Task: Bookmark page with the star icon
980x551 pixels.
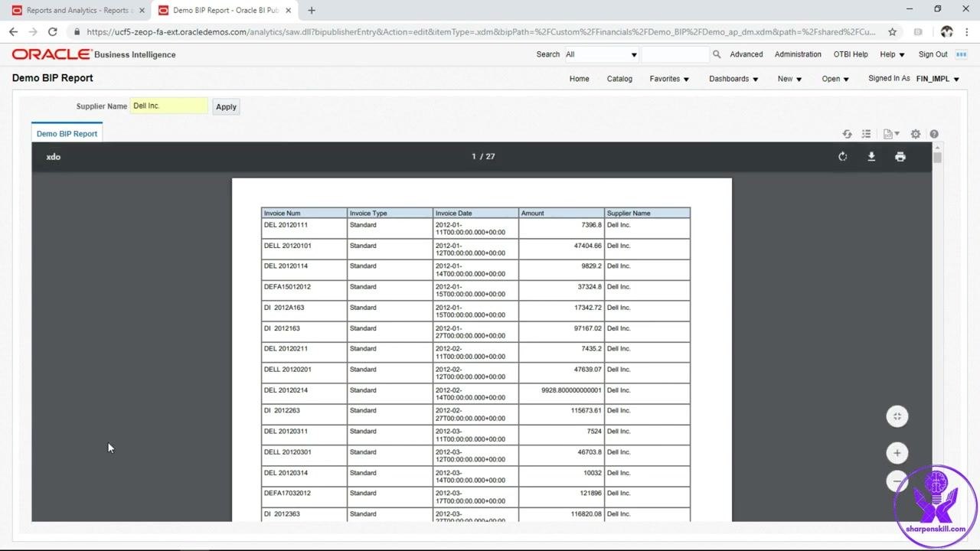Action: click(x=893, y=32)
